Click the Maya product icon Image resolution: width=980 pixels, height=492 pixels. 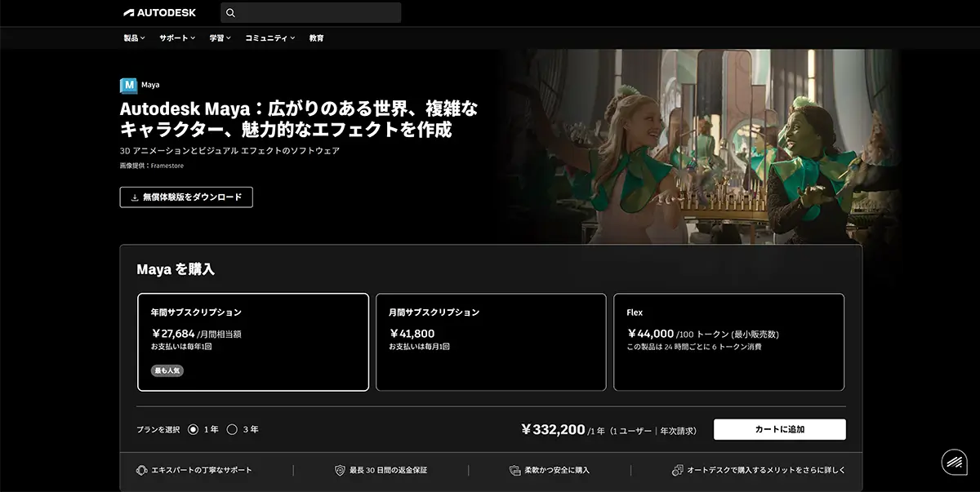pos(128,85)
